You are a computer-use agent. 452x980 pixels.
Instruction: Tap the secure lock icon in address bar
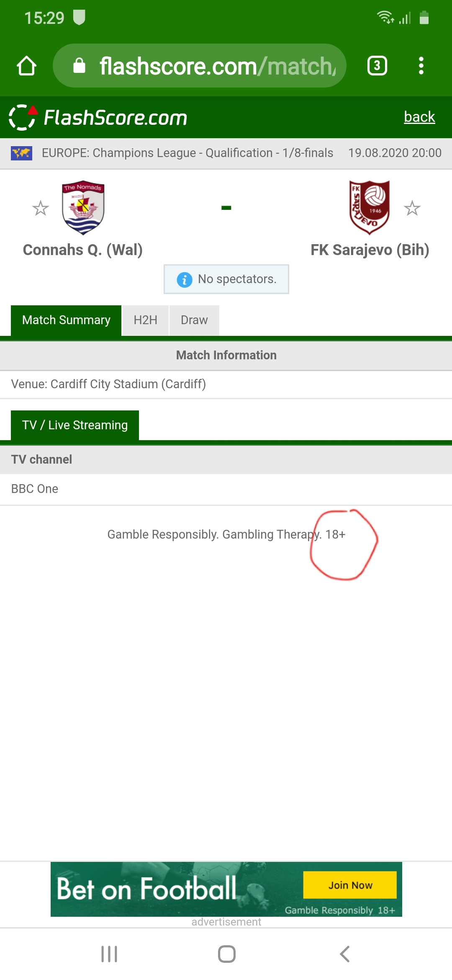[79, 65]
